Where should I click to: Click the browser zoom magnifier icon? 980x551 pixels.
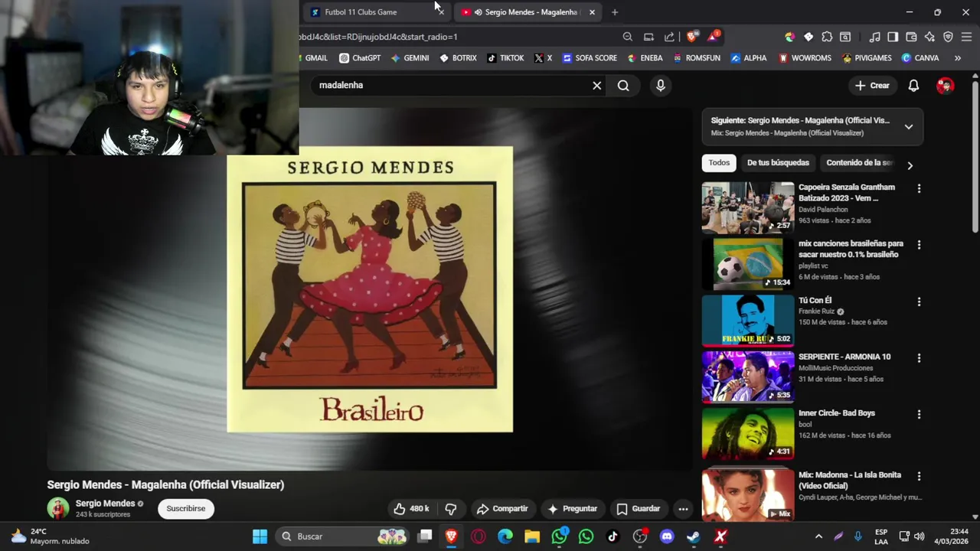[x=628, y=37]
